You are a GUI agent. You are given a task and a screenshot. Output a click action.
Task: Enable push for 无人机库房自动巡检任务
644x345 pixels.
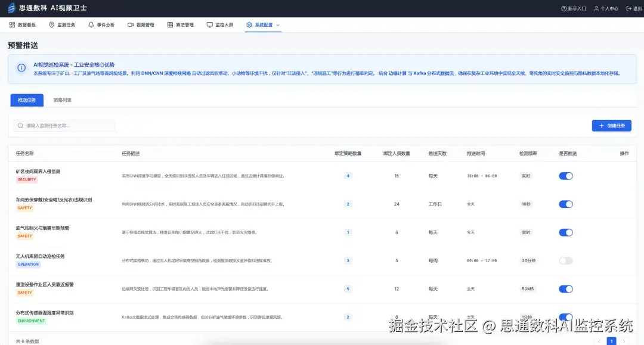tap(565, 260)
